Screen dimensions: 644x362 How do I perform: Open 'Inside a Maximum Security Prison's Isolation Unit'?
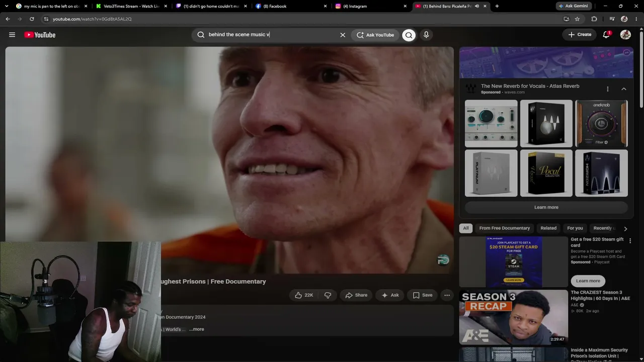(x=599, y=353)
